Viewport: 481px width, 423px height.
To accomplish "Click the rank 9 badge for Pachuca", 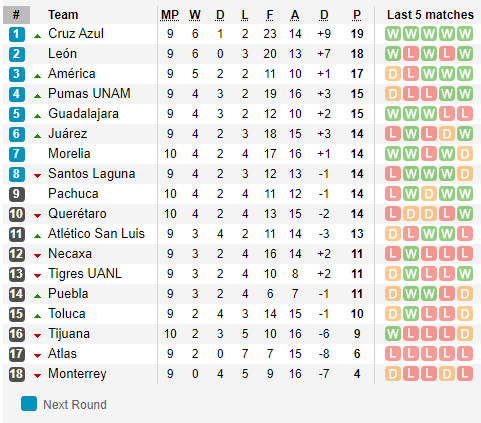I will [16, 194].
